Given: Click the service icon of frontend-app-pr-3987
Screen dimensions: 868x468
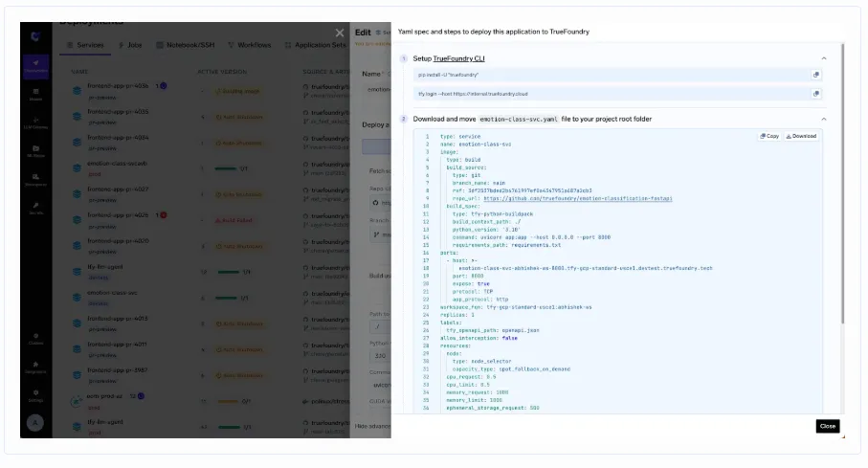Looking at the screenshot, I should [77, 375].
